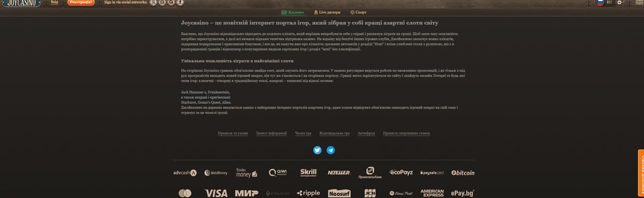Click the ecoPayz payment logo
The width and height of the screenshot is (644, 198).
(x=401, y=173)
